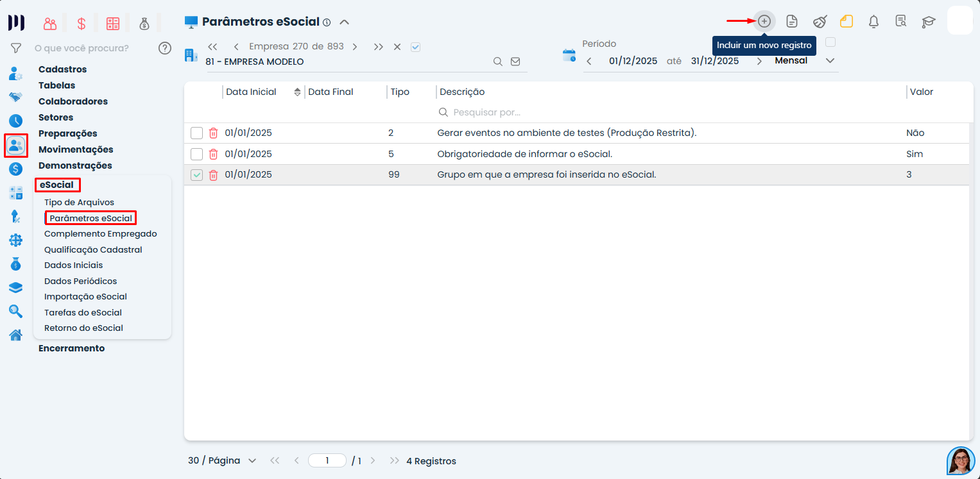Open the Encerramento menu
980x479 pixels.
[x=71, y=348]
